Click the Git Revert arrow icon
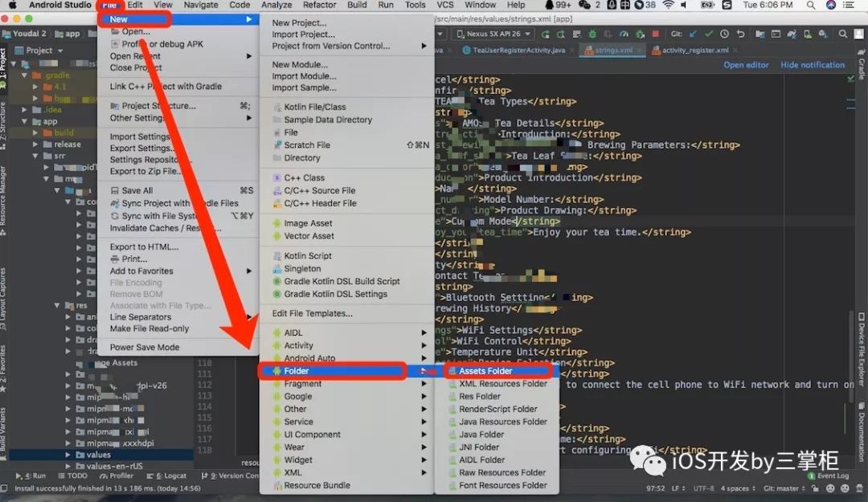Screen dimensions: 868x502 (x=741, y=34)
